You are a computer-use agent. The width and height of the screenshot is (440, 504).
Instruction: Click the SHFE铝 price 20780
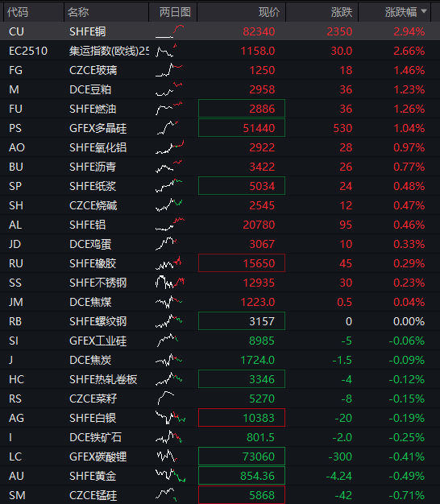point(259,225)
